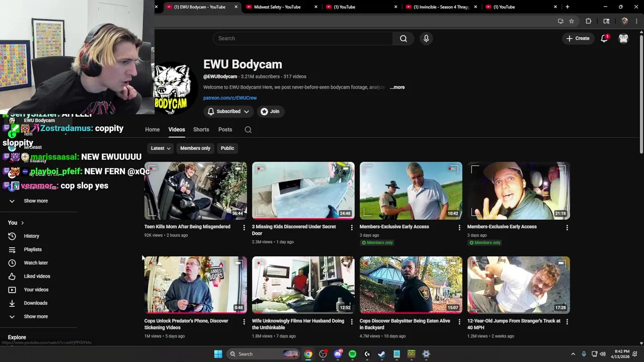The width and height of the screenshot is (644, 362).
Task: Click the Your videos play icon
Action: coord(12,290)
